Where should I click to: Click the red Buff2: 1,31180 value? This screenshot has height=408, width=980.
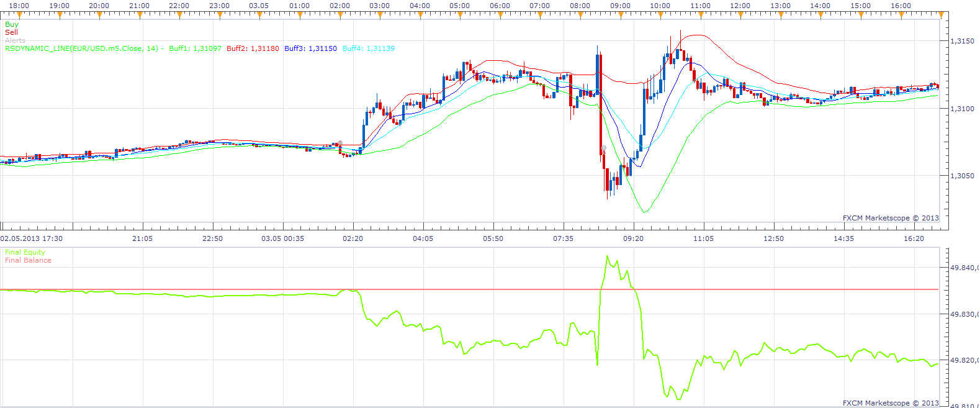(x=253, y=48)
